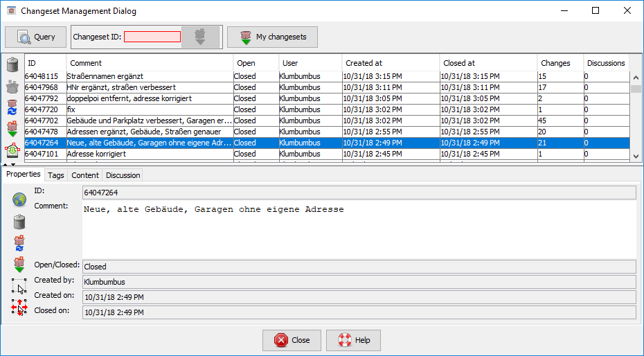Click the green download-arrow icon beside changeset list
Screen dimensions: 644x356
[x=12, y=128]
